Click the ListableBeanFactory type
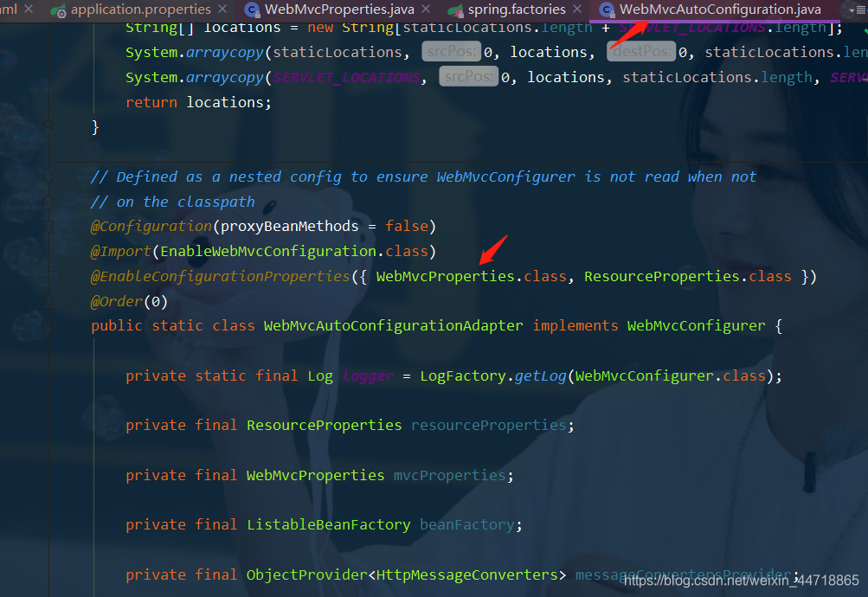Viewport: 868px width, 597px height. [x=328, y=524]
